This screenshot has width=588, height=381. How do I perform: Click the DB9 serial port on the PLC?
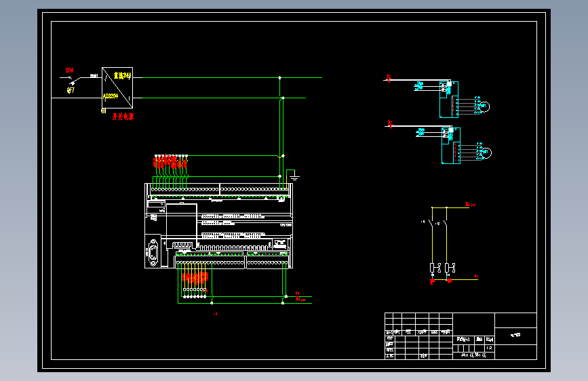pyautogui.click(x=153, y=251)
